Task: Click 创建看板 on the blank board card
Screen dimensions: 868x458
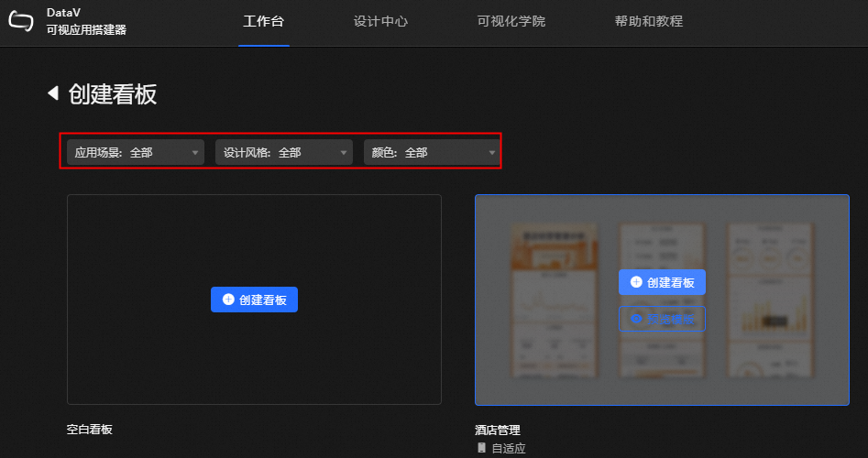Action: point(254,300)
